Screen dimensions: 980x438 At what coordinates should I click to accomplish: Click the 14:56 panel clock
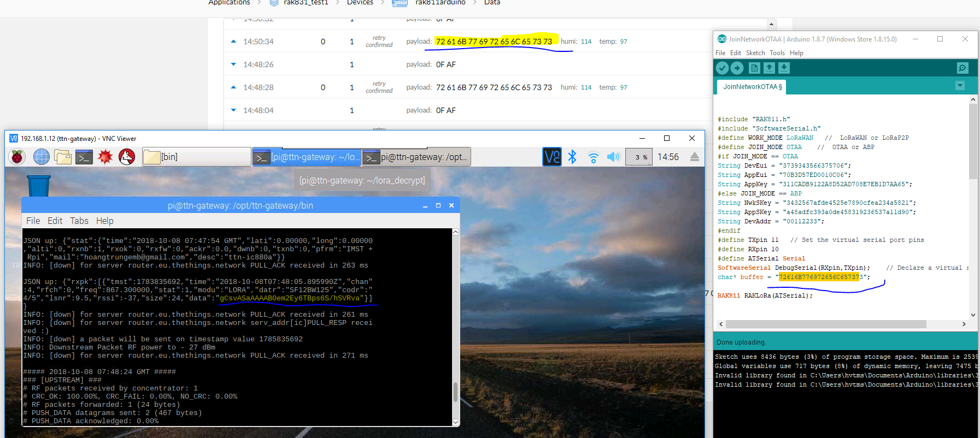(668, 157)
